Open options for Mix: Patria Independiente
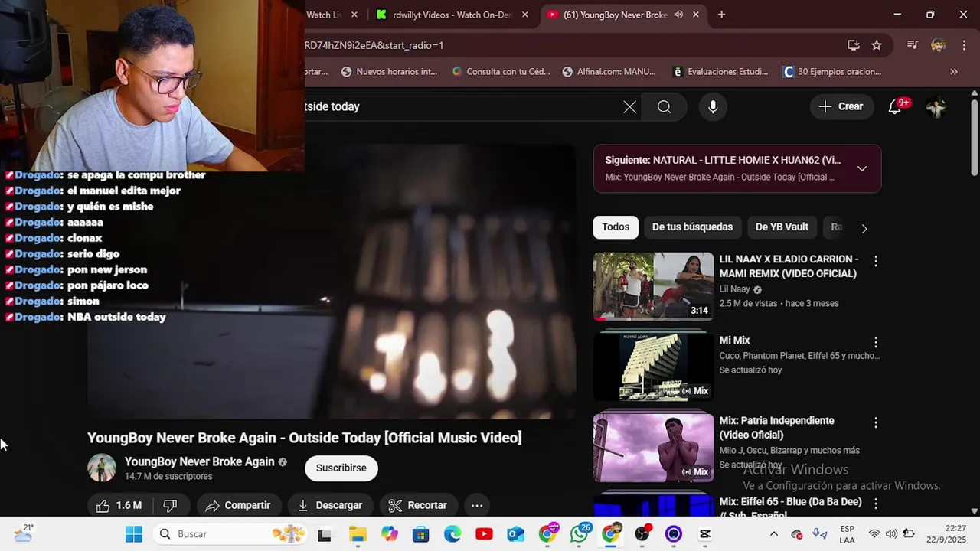The image size is (980, 551). [876, 422]
